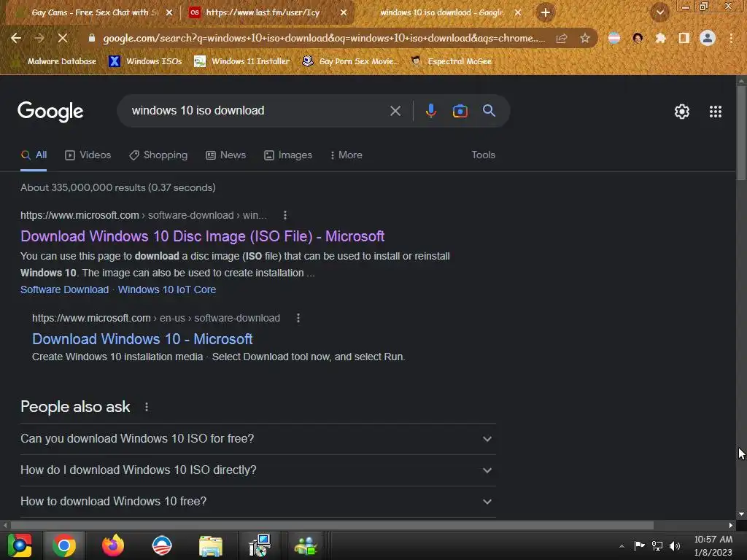747x560 pixels.
Task: Open the search Tools button
Action: [483, 155]
